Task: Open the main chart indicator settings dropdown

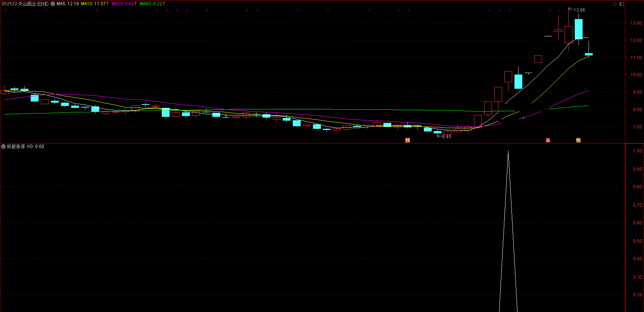Action: [53, 4]
